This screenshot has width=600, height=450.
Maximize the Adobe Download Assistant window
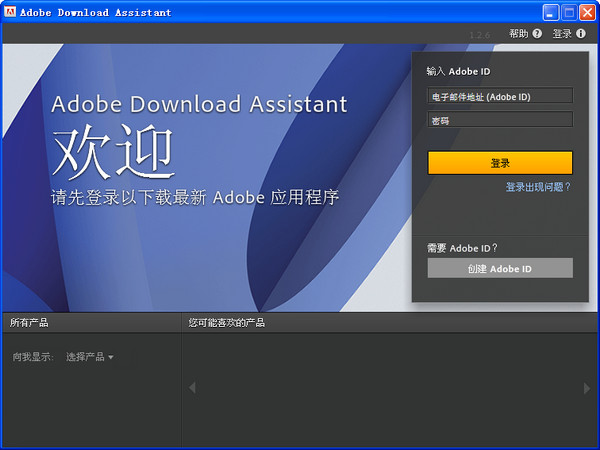[x=569, y=12]
